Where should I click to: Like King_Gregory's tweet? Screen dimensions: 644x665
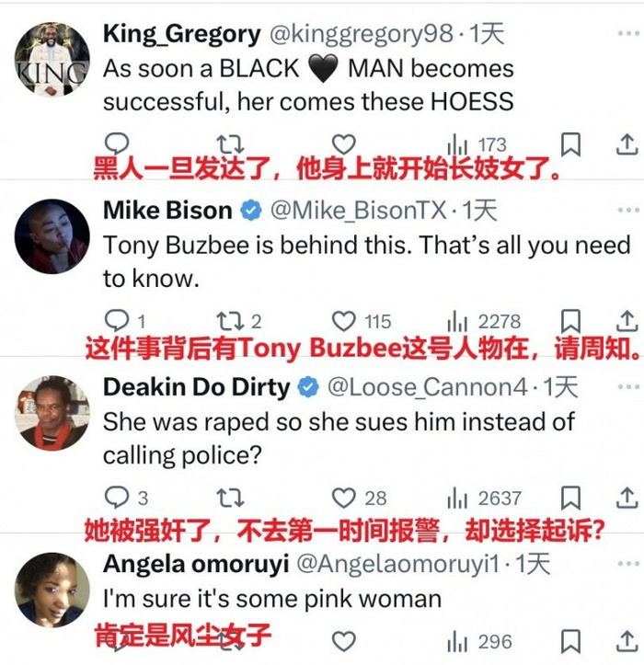pyautogui.click(x=343, y=144)
